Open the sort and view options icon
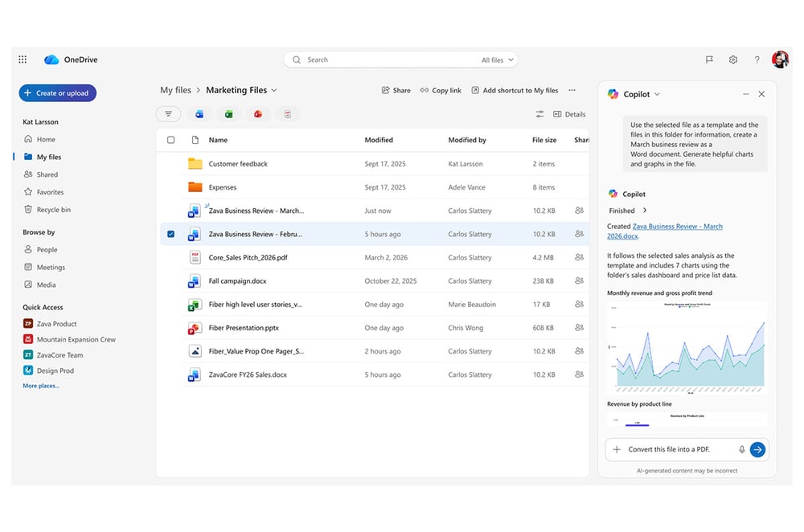 [539, 114]
